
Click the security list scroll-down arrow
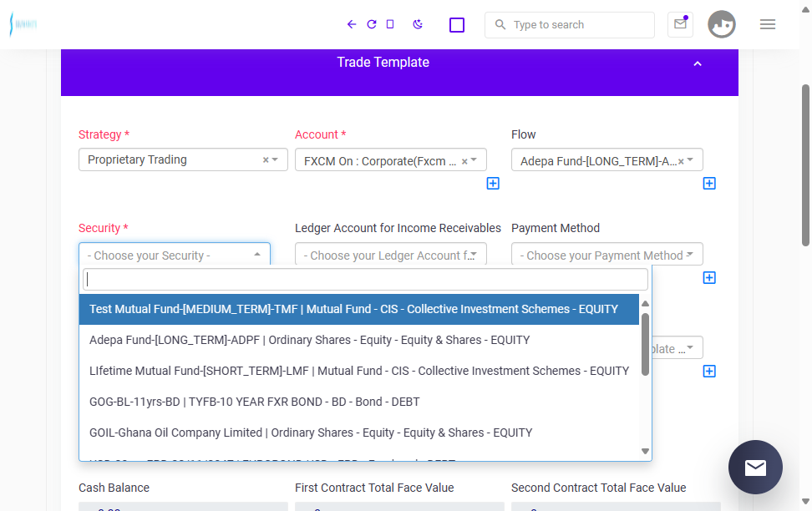point(645,451)
